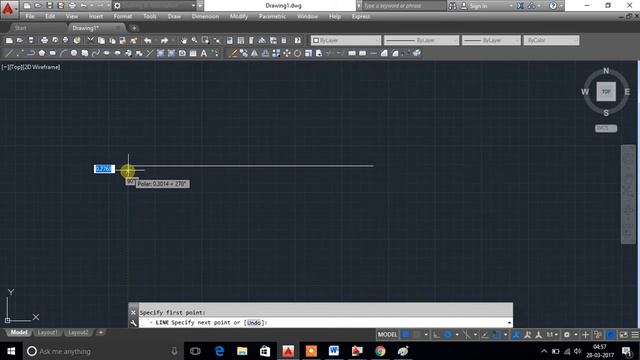
Task: Toggle 2D Object Snap in status bar
Action: pos(496,335)
